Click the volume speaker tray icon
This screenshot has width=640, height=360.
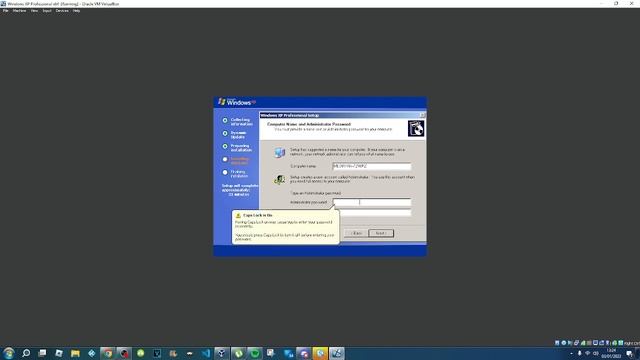coord(596,353)
